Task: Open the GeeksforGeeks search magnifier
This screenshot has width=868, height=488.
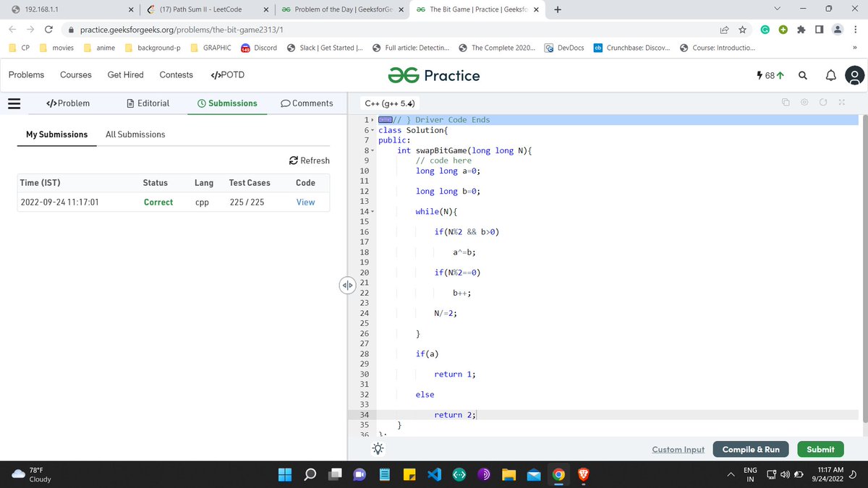Action: [803, 75]
